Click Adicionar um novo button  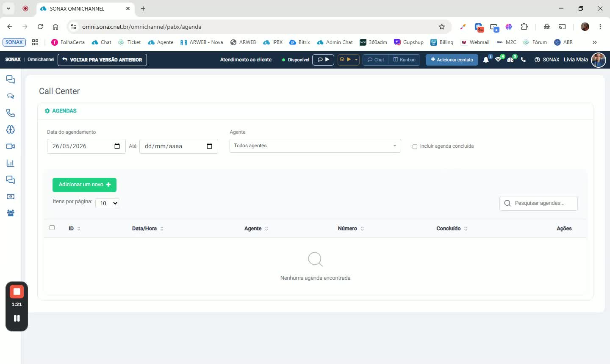[x=84, y=185]
